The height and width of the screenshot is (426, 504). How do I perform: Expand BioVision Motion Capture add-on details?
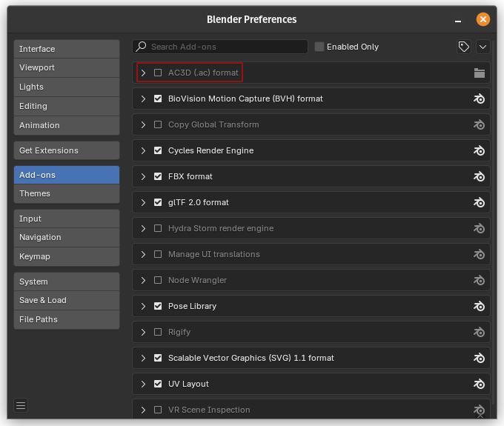(x=143, y=99)
